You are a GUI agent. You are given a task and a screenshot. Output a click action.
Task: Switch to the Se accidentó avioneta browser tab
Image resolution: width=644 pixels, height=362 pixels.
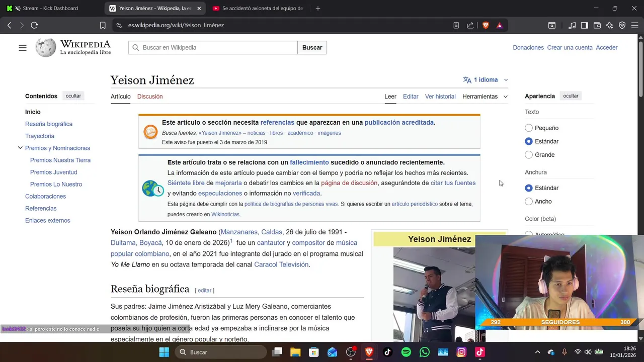pos(258,9)
